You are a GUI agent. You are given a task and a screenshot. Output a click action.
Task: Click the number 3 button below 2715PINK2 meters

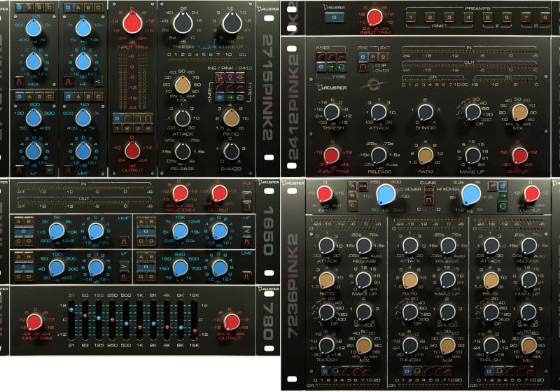(137, 128)
